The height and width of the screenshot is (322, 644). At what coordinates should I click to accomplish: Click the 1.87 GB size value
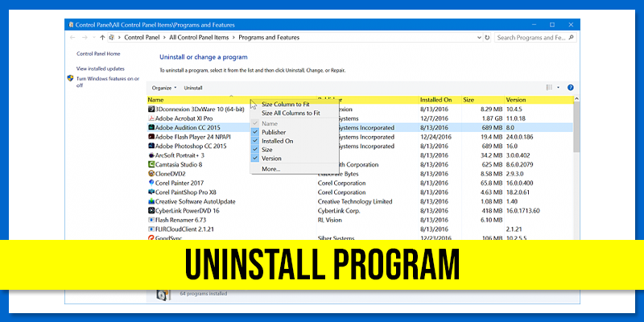coord(492,118)
